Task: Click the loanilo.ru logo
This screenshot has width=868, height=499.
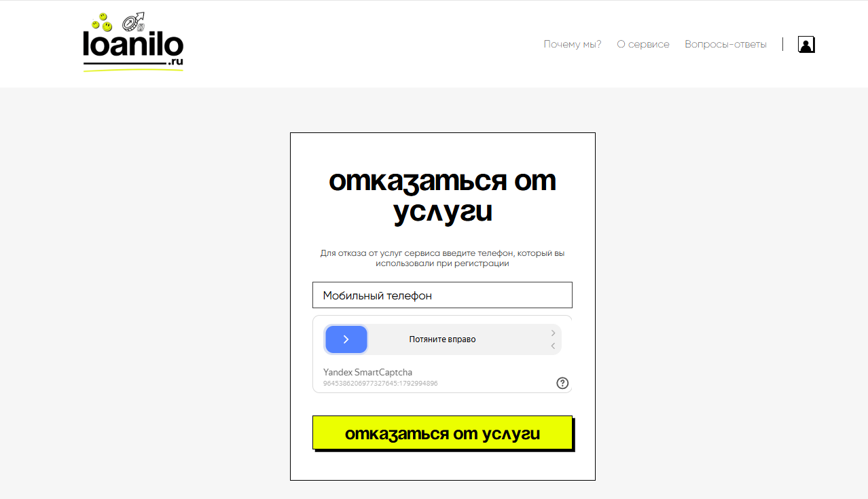Action: pyautogui.click(x=133, y=42)
